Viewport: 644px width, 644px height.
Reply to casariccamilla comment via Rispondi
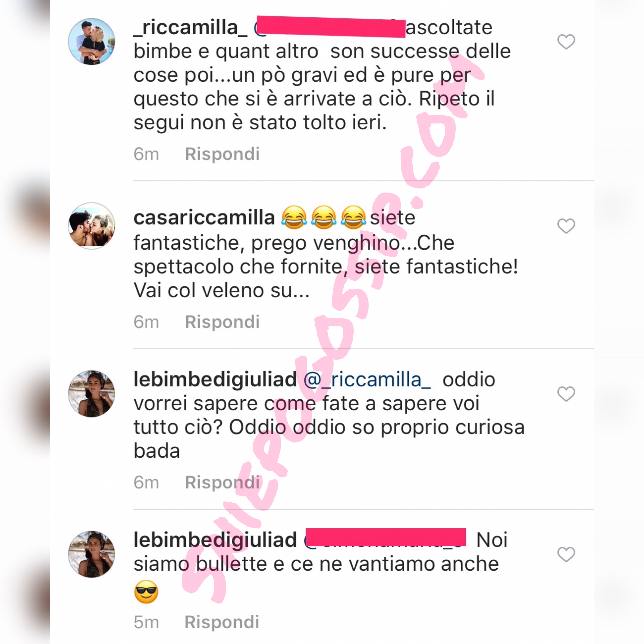pyautogui.click(x=222, y=322)
